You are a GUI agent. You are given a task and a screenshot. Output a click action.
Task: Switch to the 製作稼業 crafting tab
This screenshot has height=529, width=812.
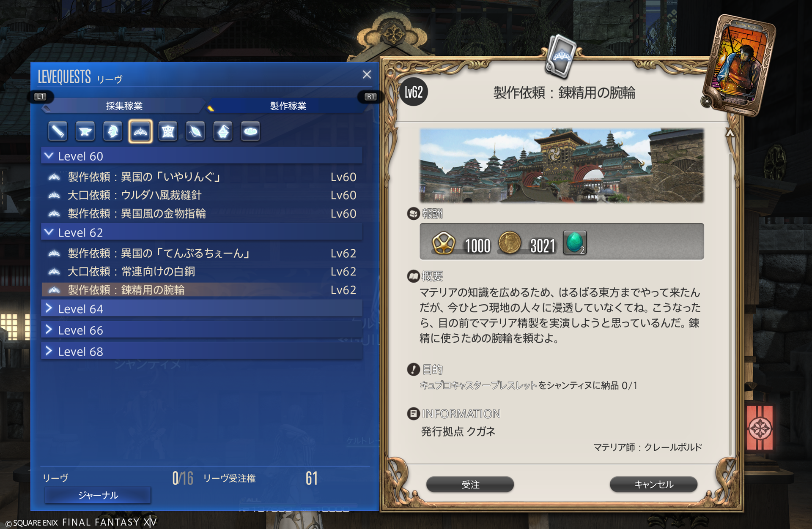(x=288, y=106)
